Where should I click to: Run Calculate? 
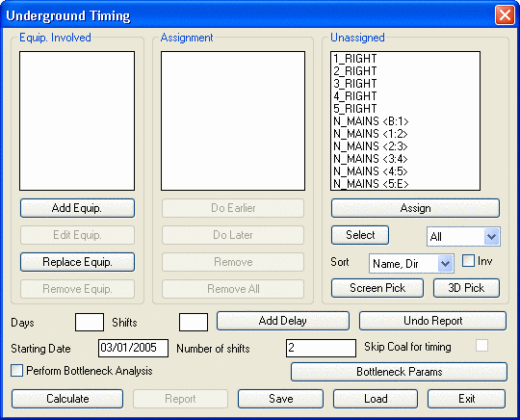(67, 399)
